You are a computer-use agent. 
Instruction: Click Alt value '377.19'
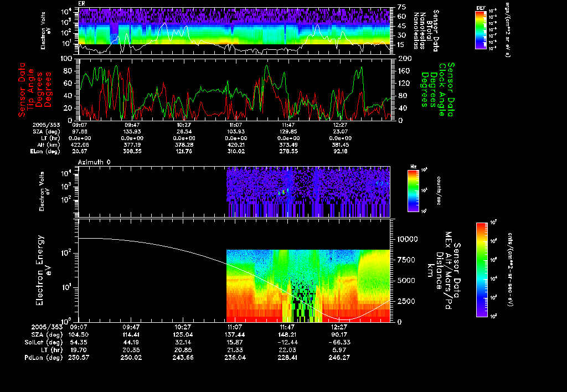pos(132,145)
